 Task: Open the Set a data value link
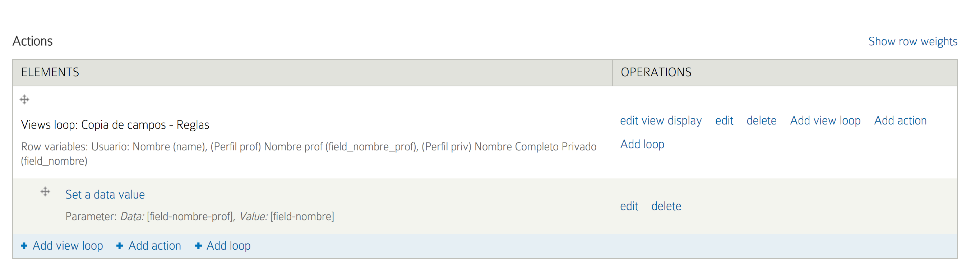(x=105, y=195)
